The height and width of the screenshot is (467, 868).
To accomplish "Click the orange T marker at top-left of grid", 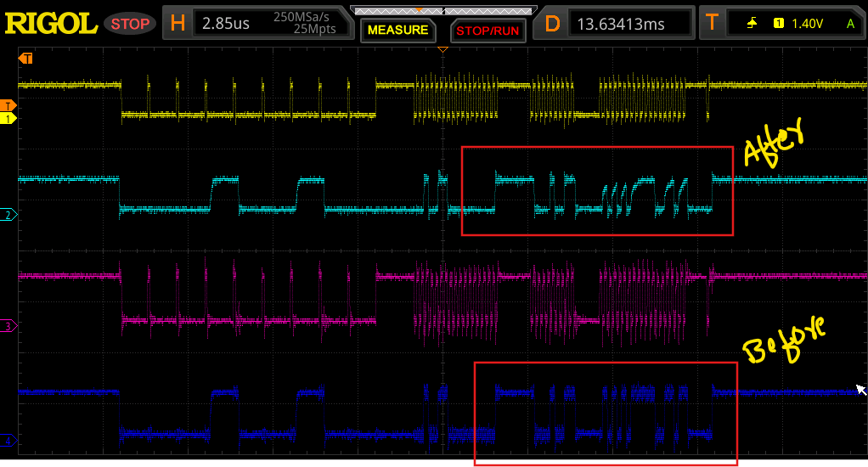I will click(25, 58).
